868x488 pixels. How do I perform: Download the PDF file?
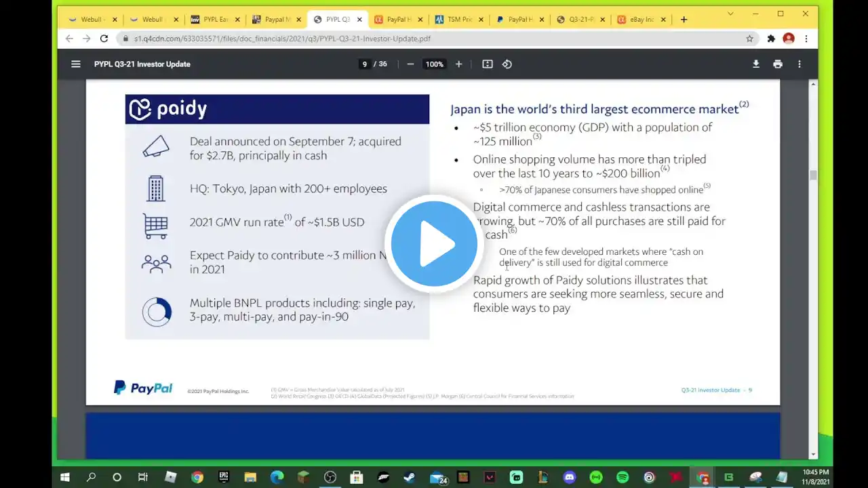[756, 64]
